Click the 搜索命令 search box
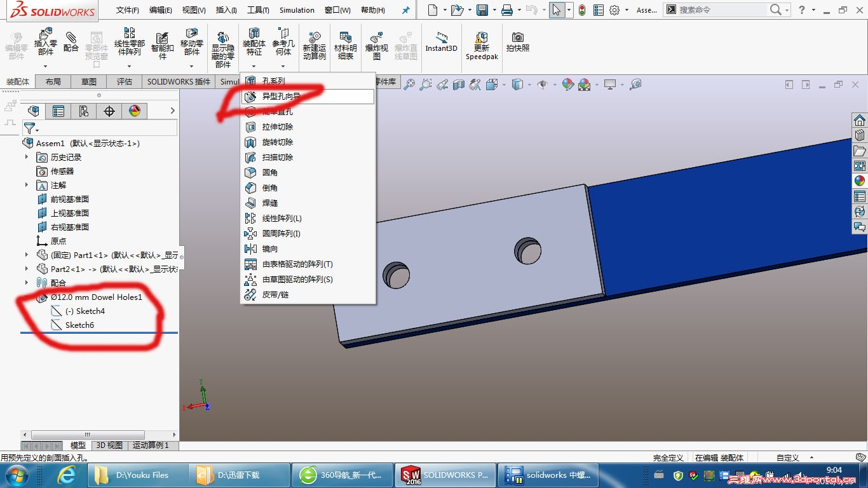The width and height of the screenshot is (868, 488). click(x=722, y=10)
